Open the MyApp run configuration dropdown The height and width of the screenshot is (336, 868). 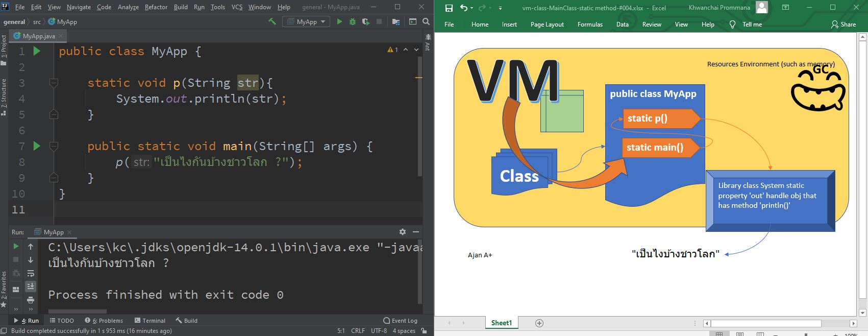click(x=306, y=21)
